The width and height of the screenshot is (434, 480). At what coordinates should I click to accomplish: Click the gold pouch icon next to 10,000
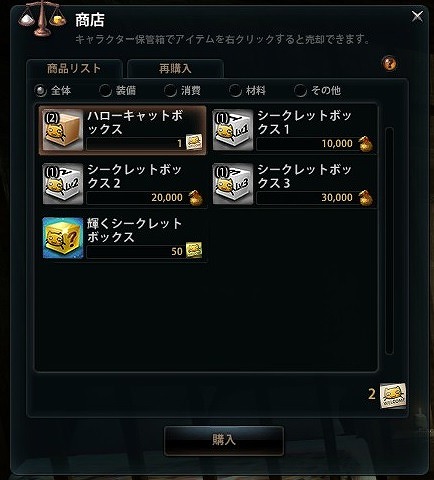366,144
